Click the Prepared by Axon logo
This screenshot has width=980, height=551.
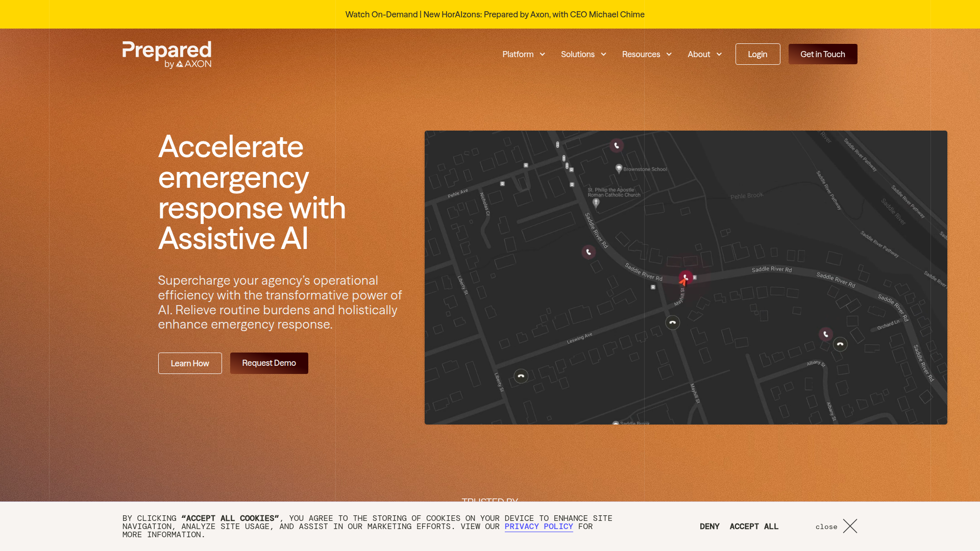click(166, 54)
